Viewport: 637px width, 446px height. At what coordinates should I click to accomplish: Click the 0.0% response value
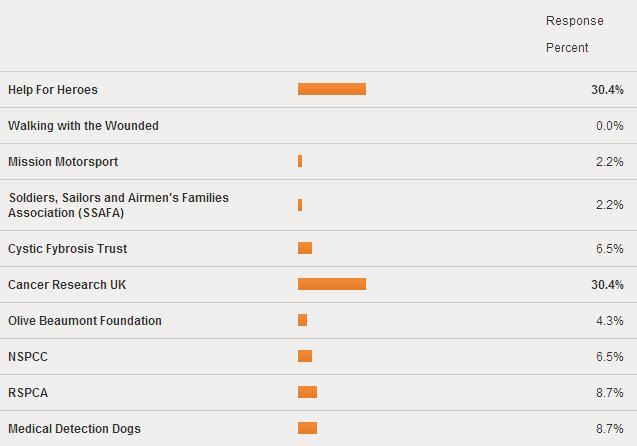click(609, 126)
